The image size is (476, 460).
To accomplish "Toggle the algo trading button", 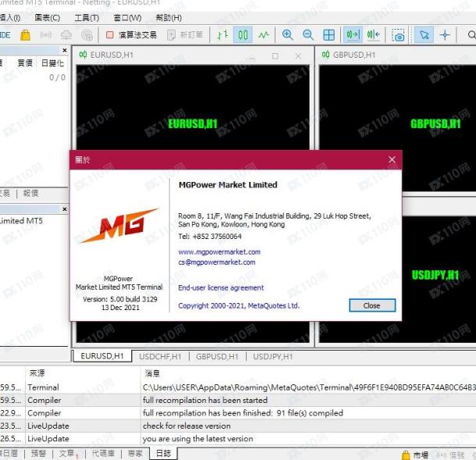I will click(131, 35).
